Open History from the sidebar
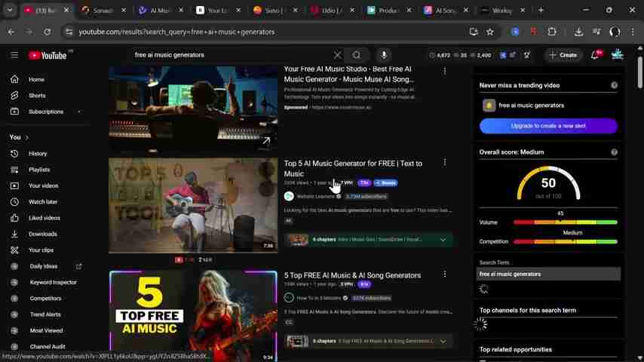The height and width of the screenshot is (362, 644). [x=38, y=154]
